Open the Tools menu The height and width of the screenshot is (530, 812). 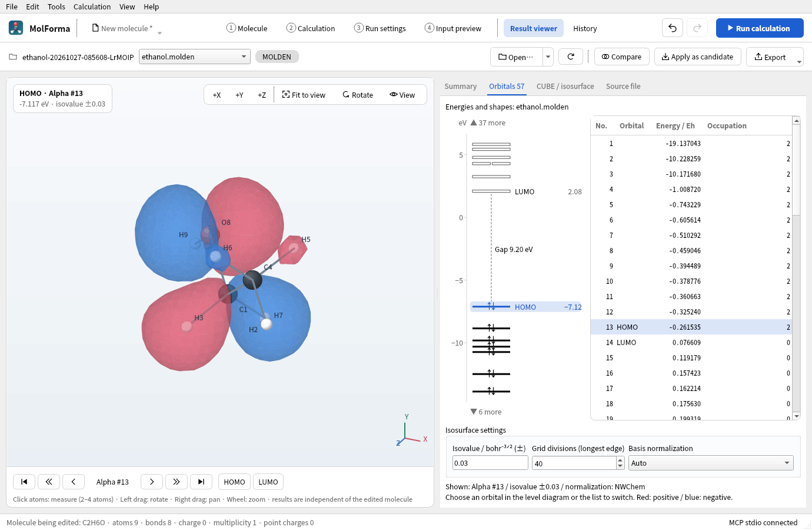point(56,6)
